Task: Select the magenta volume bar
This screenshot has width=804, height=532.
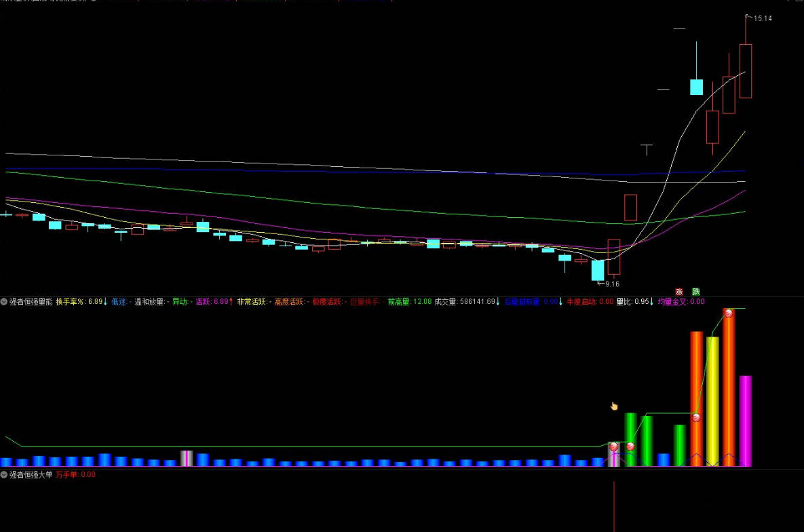Action: [745, 421]
